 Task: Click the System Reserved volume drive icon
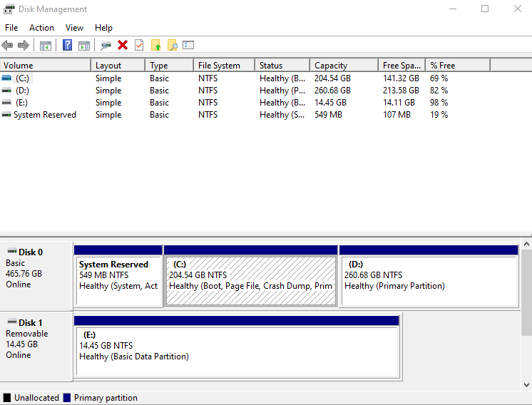point(6,115)
